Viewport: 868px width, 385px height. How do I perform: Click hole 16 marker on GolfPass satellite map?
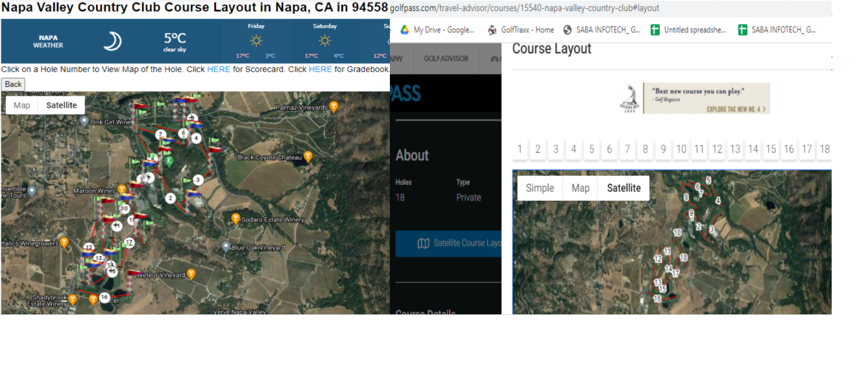pos(657,299)
